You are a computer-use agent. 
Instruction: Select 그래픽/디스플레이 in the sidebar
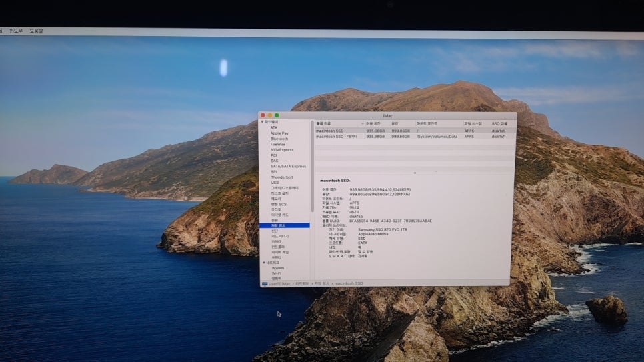coord(285,188)
